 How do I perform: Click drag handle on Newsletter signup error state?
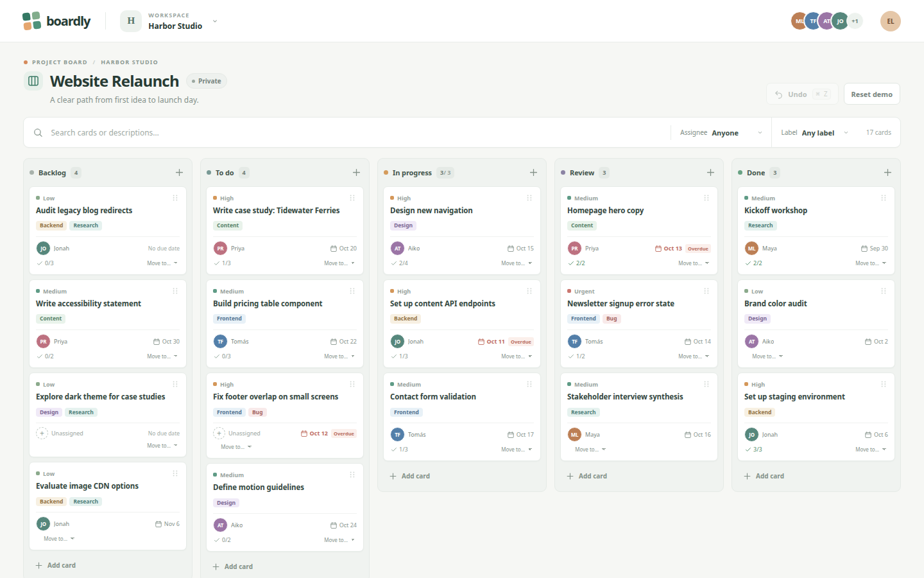pyautogui.click(x=706, y=291)
